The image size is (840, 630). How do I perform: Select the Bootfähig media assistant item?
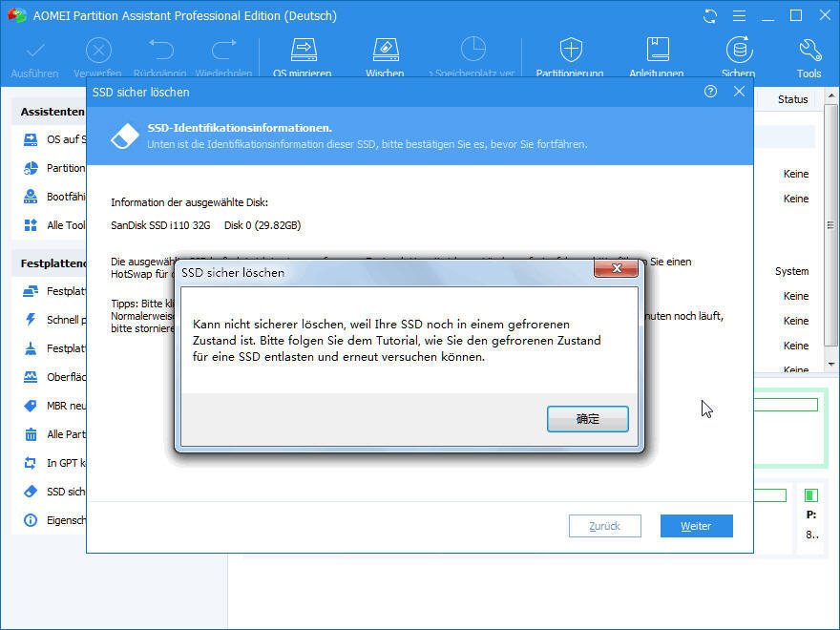(53, 197)
